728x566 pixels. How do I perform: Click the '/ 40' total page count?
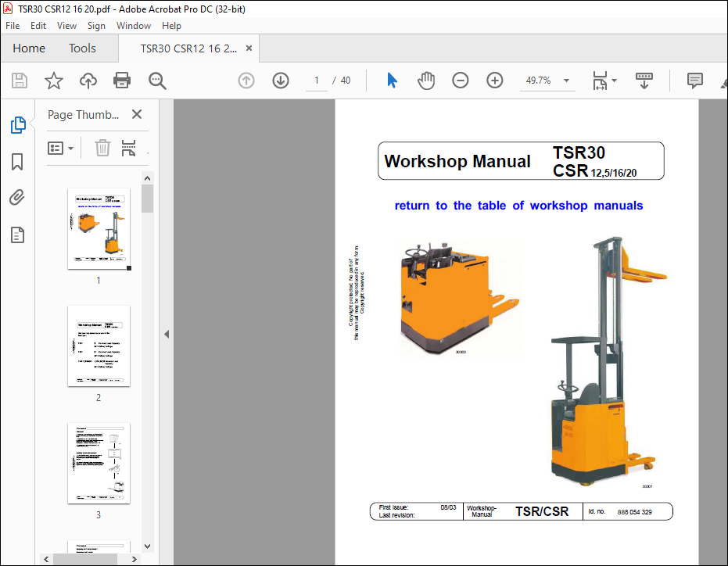click(x=342, y=81)
